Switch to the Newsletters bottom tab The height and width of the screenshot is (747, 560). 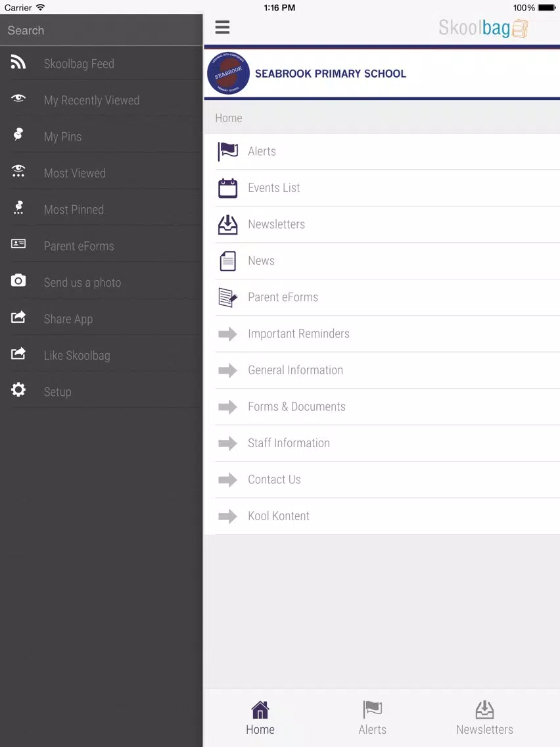tap(484, 717)
